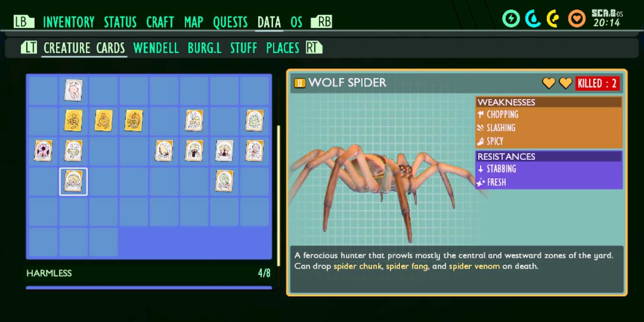Click the FRESH resistance text
The width and height of the screenshot is (644, 322).
pyautogui.click(x=496, y=182)
